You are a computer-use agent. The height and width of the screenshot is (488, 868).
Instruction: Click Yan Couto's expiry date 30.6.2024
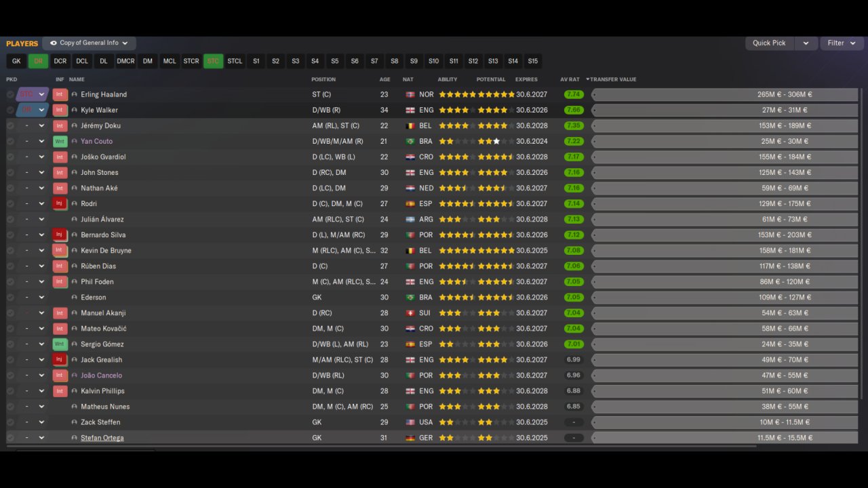tap(533, 142)
